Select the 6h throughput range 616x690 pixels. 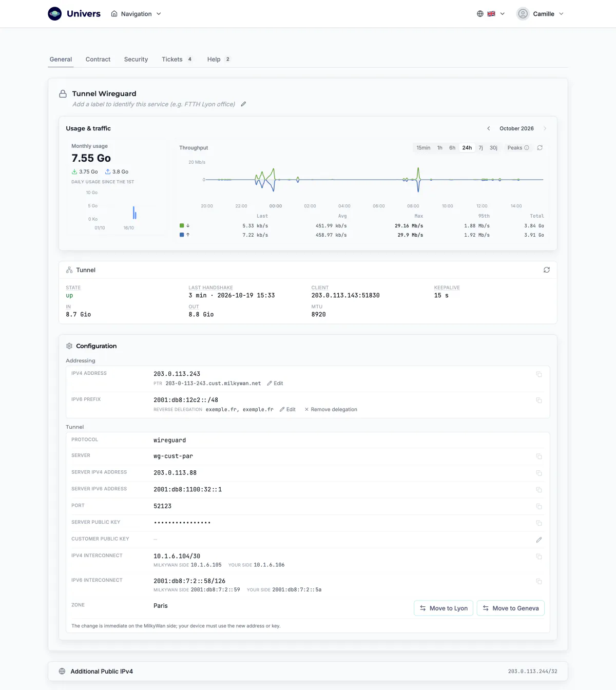(452, 148)
